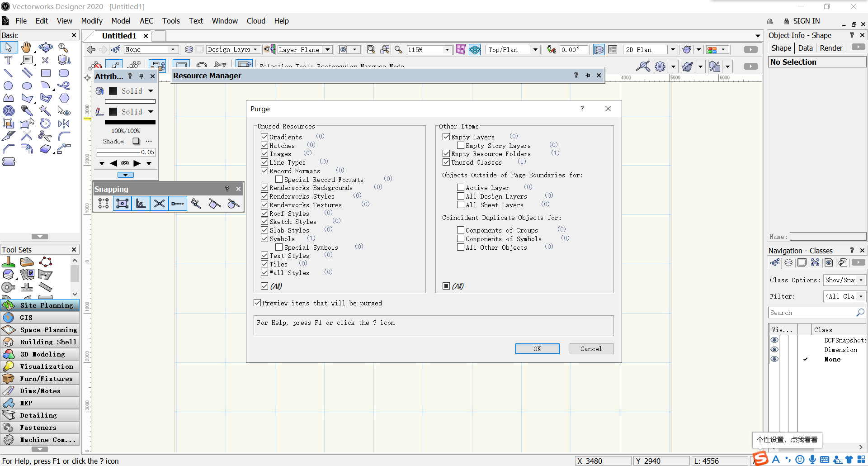Open the Layer Plane dropdown
Screen dimensions: 868x466
(x=305, y=49)
